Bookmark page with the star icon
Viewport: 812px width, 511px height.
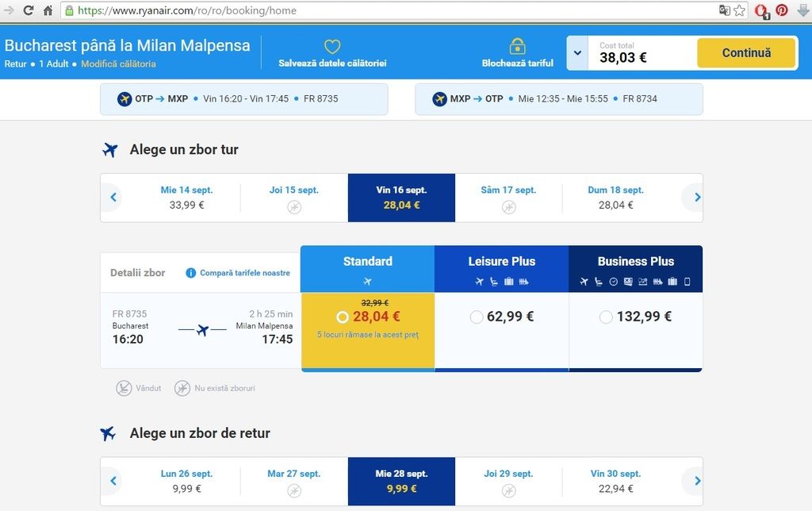[x=740, y=10]
